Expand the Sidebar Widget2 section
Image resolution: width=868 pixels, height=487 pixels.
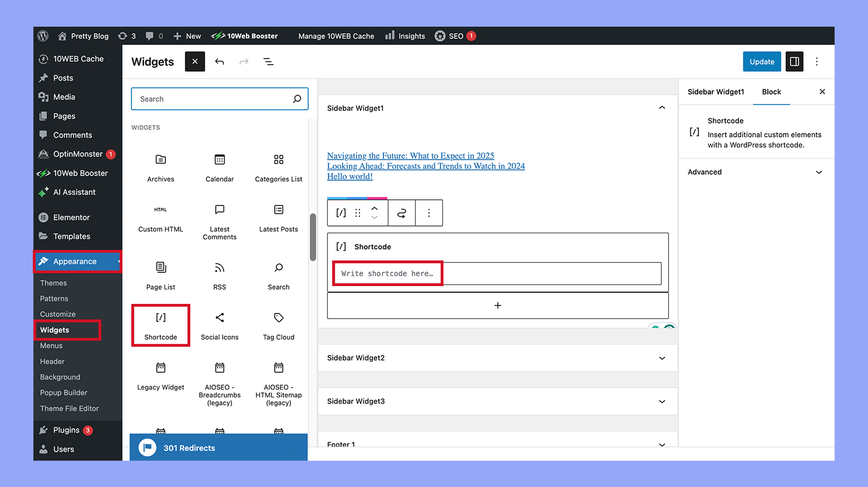click(x=662, y=358)
